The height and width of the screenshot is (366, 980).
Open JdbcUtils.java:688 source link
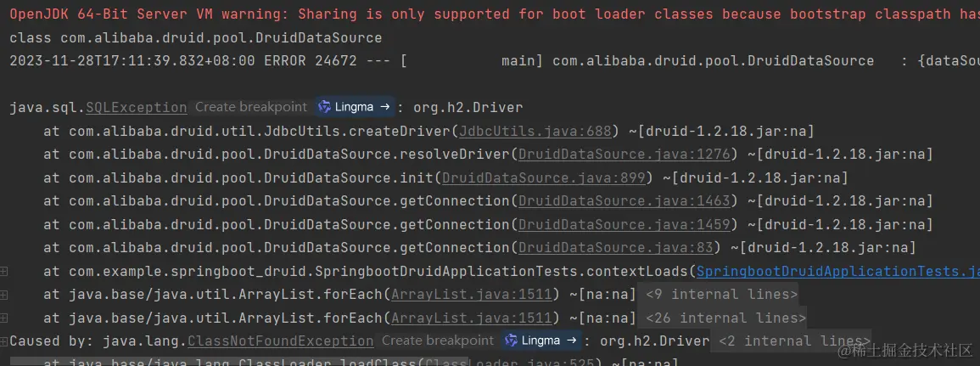pos(535,131)
